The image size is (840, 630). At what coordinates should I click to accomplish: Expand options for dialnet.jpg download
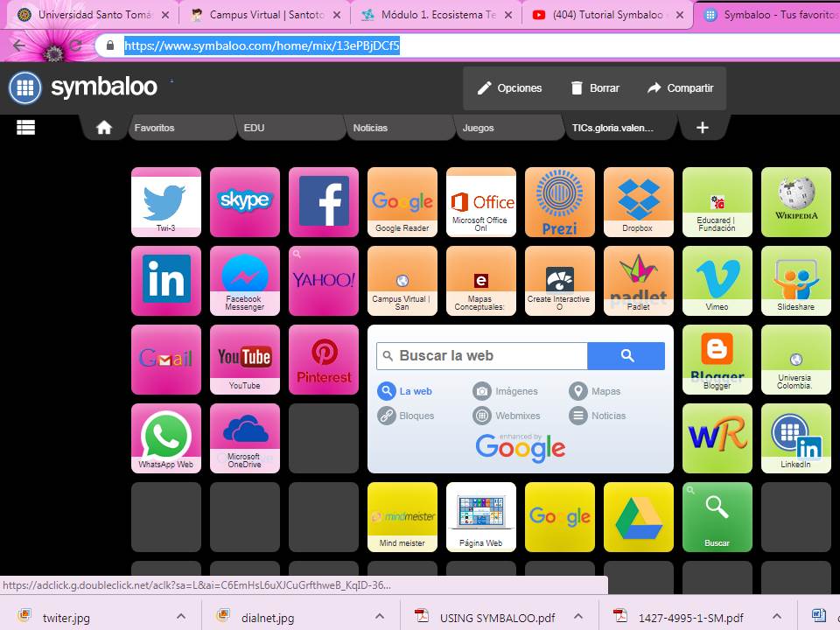point(379,617)
